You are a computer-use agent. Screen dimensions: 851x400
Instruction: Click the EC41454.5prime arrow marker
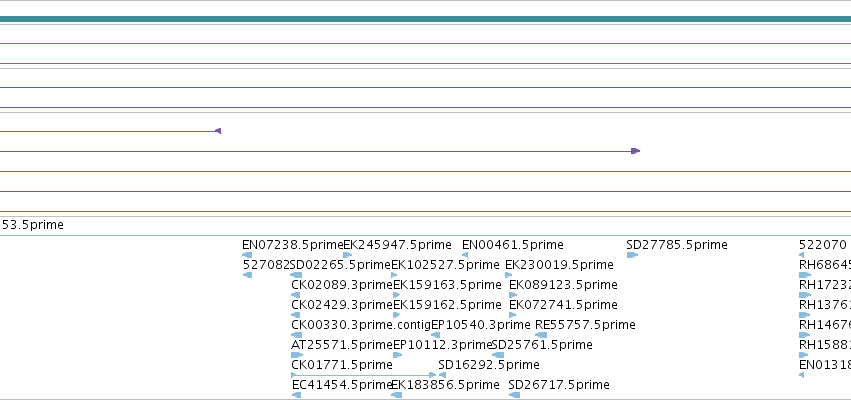[x=296, y=395]
